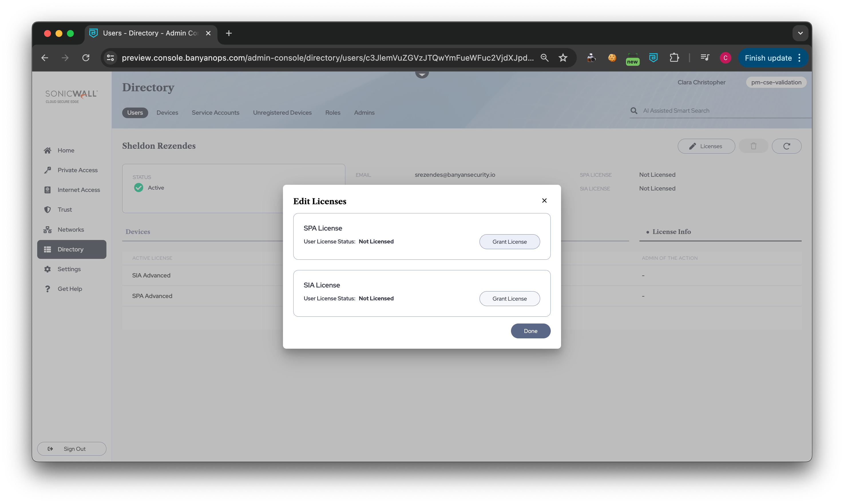Grant the SPA License
The height and width of the screenshot is (504, 844).
[509, 242]
